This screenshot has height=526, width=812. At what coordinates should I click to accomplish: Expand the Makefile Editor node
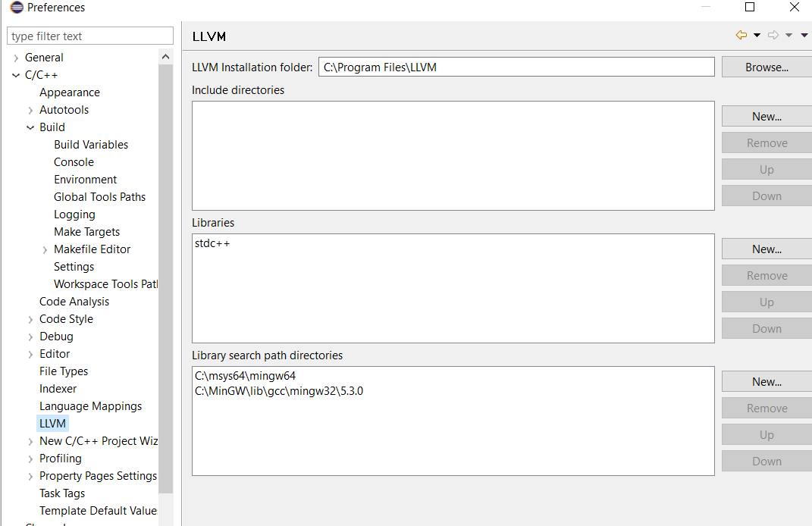45,249
